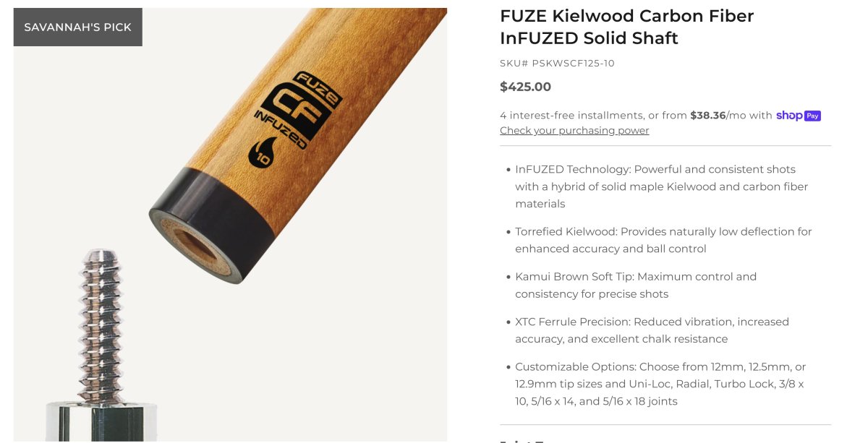Click the SKU# PSKWSCF125-10 text
Image resolution: width=868 pixels, height=443 pixels.
tap(557, 64)
